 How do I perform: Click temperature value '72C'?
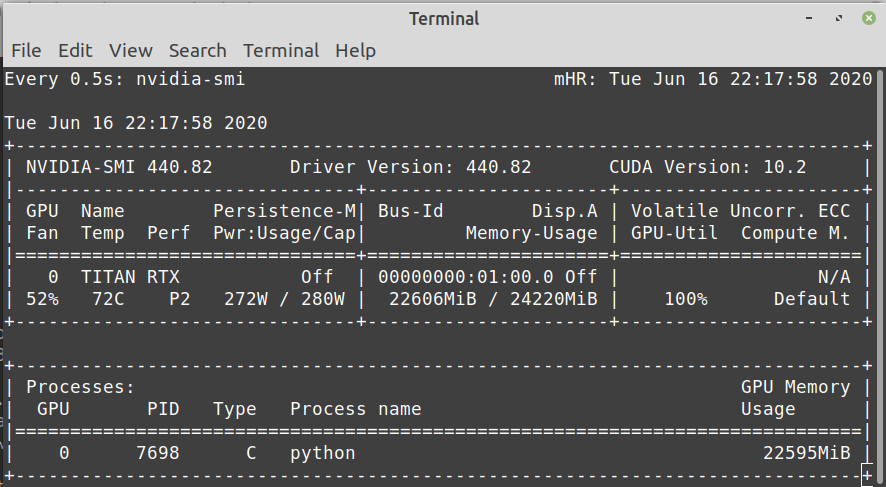(108, 299)
